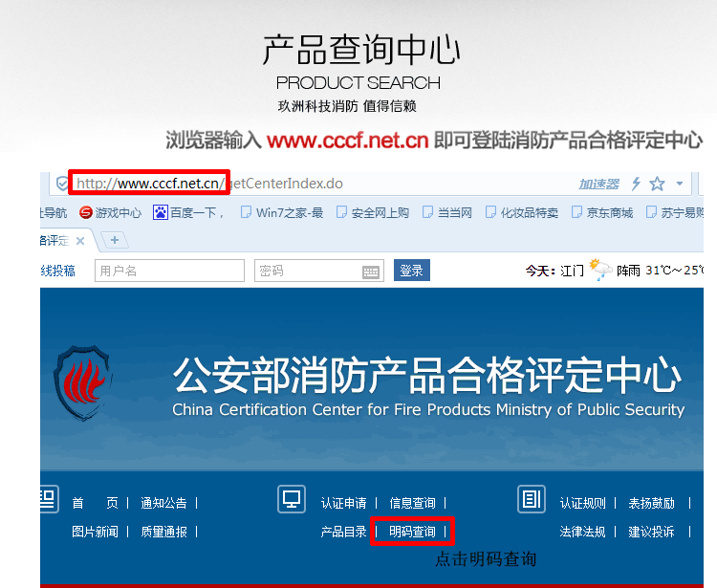Click the security shield icon in address bar
The width and height of the screenshot is (717, 588).
[62, 184]
